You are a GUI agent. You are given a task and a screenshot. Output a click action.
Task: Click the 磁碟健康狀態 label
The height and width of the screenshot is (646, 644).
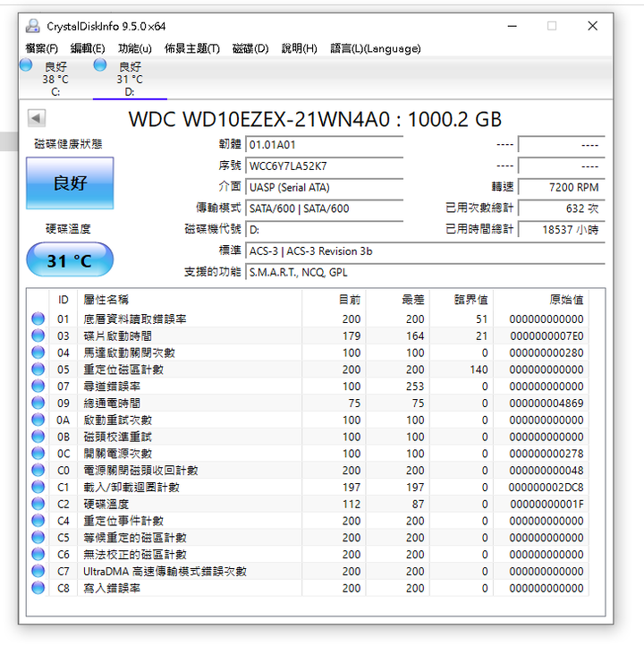tap(68, 144)
